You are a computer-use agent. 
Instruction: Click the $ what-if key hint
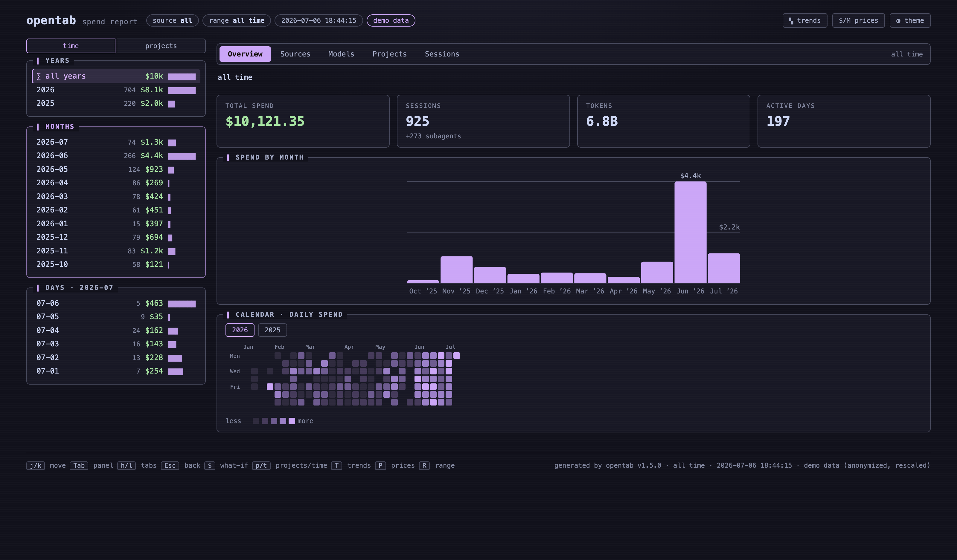210,466
